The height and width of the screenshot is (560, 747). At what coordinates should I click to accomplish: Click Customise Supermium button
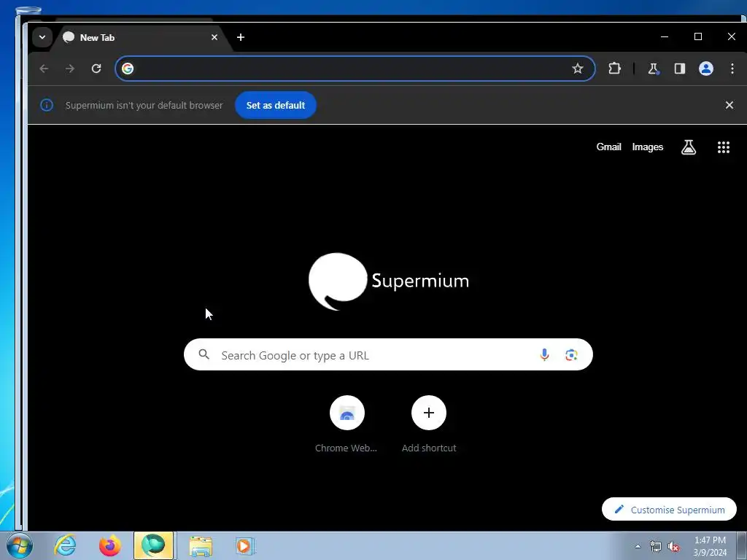point(669,510)
